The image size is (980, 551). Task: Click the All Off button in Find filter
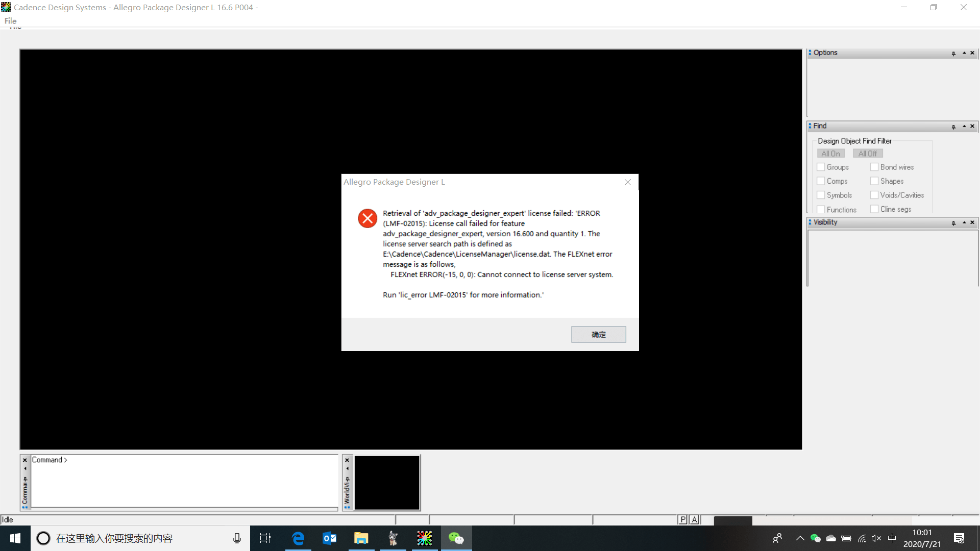pos(867,154)
